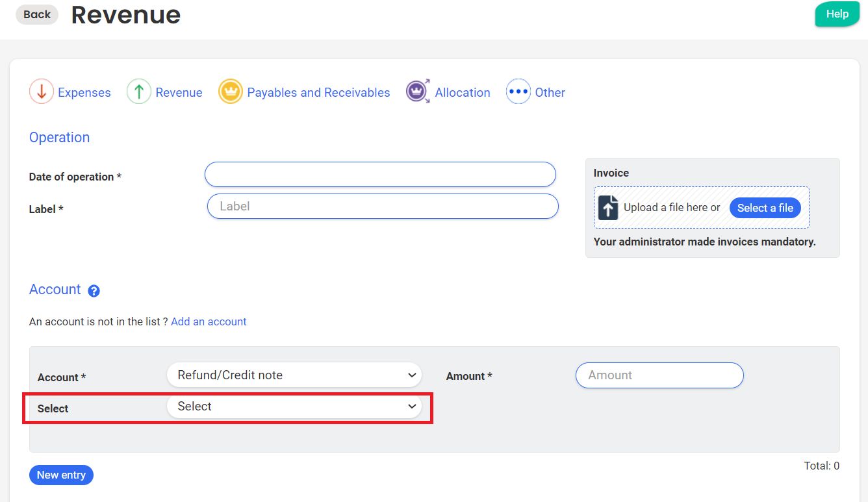The image size is (868, 502).
Task: Click the blue three-dots Other icon
Action: [x=518, y=92]
